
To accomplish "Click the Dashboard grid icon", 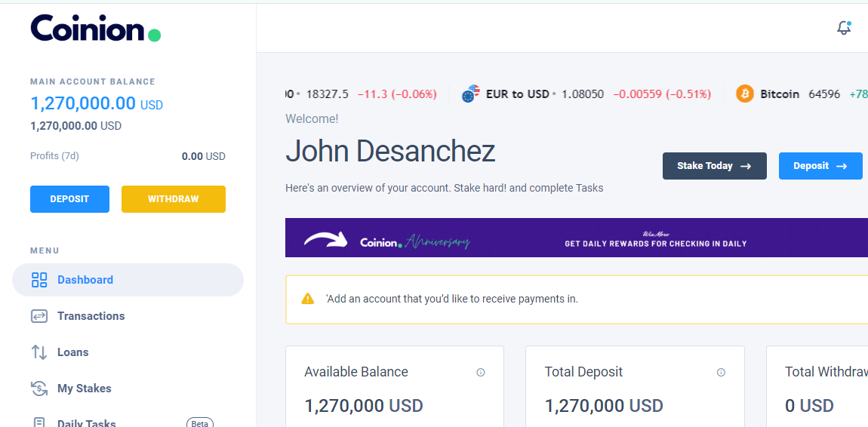I will [x=39, y=280].
